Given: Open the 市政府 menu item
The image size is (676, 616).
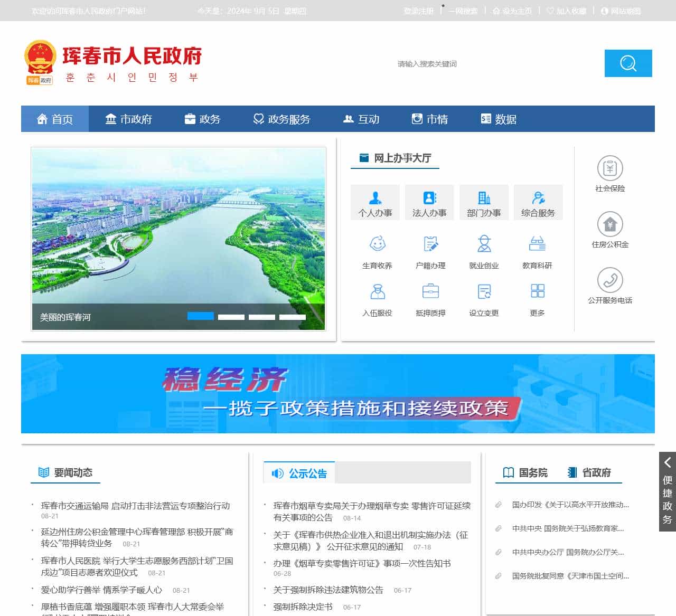Looking at the screenshot, I should click(128, 119).
